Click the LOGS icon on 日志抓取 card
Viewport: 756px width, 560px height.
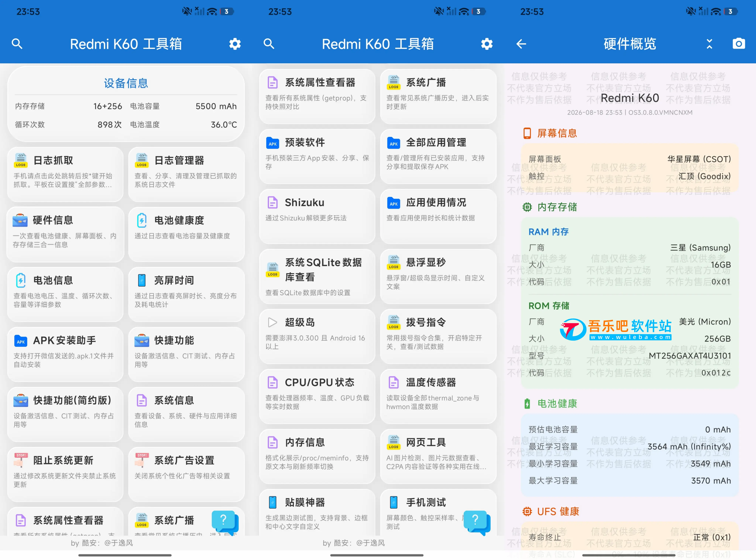[21, 160]
